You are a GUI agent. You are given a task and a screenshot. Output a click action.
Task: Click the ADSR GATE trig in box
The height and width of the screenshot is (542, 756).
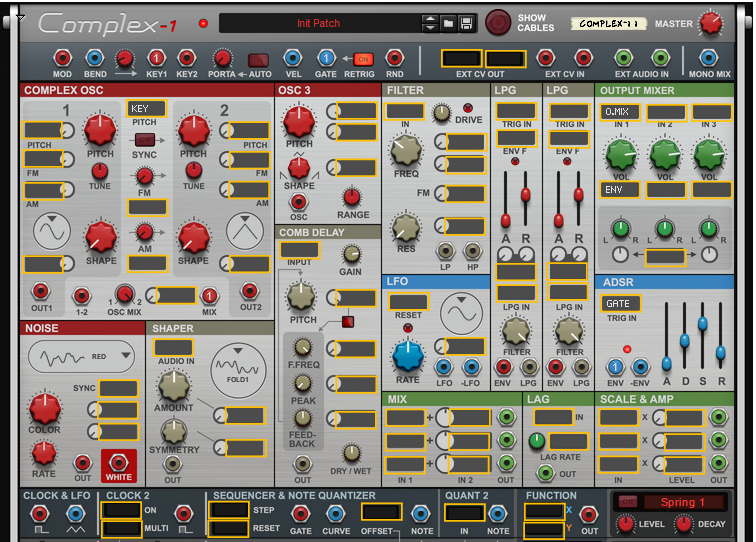[621, 303]
